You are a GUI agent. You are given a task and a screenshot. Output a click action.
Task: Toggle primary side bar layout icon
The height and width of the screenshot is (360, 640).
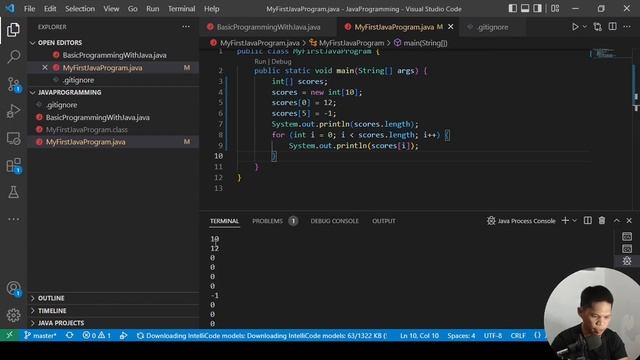[513, 8]
